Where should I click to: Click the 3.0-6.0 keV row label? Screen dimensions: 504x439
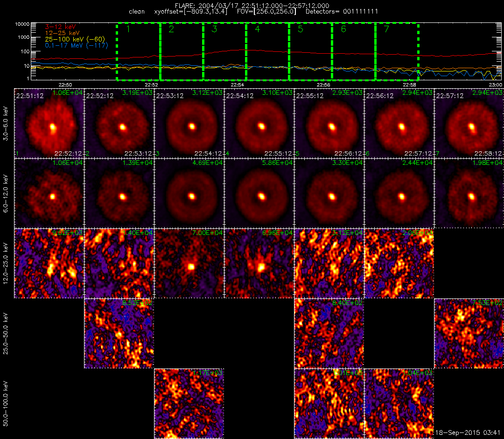click(6, 123)
